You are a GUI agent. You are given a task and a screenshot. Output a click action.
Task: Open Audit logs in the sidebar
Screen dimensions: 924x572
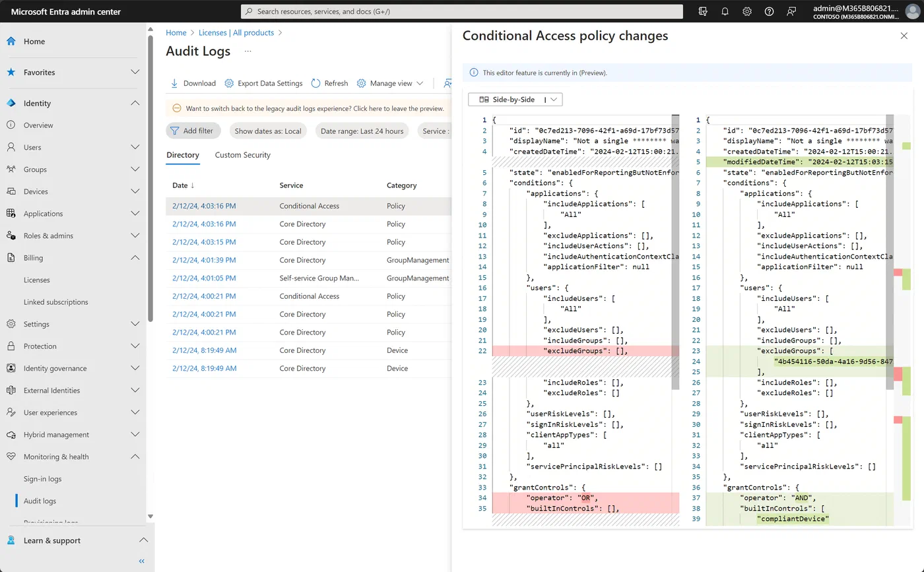(40, 501)
